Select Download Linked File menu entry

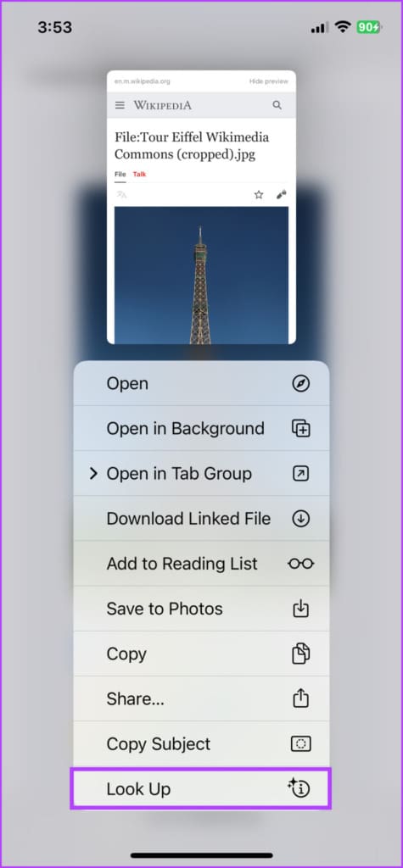(201, 519)
